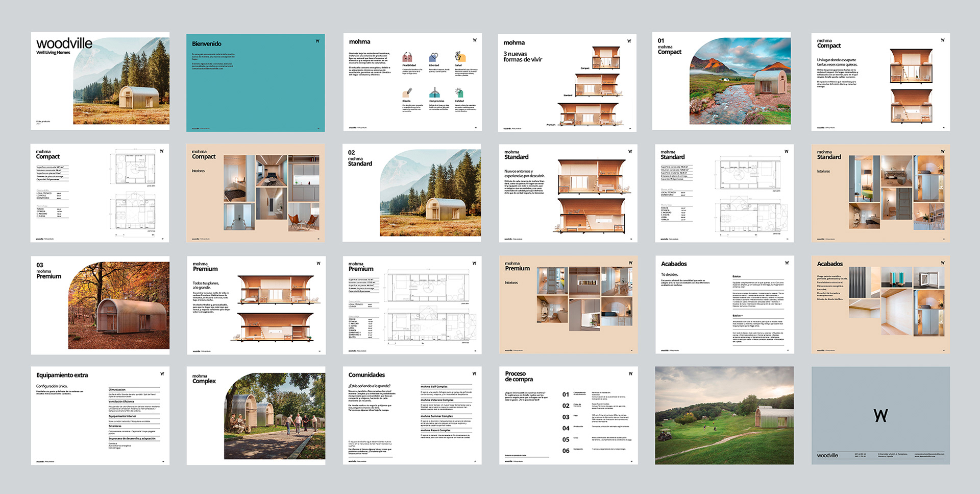The image size is (980, 494).
Task: Click the 'Configuración única.' subheading
Action: [52, 386]
